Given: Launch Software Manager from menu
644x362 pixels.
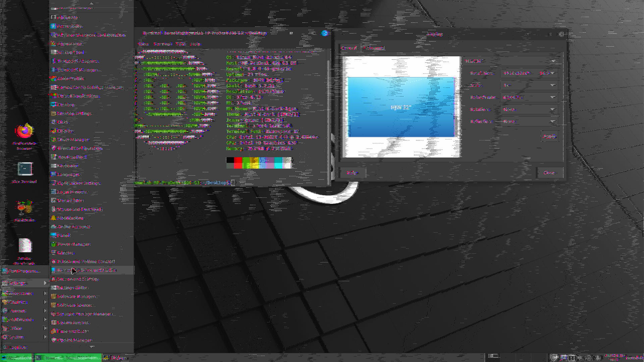Looking at the screenshot, I should click(91, 296).
